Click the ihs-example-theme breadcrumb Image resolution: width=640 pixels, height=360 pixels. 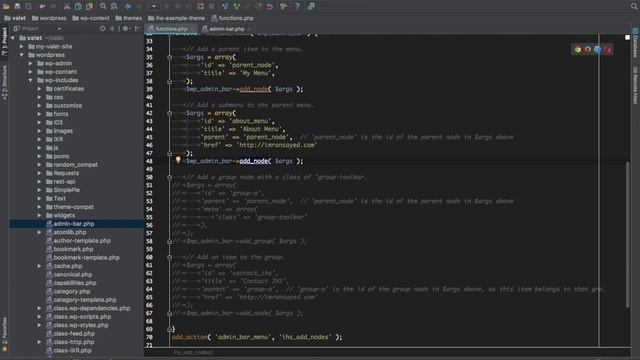(176, 18)
